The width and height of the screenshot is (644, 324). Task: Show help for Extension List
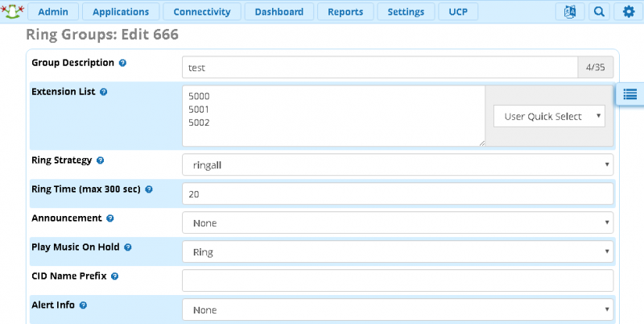pyautogui.click(x=104, y=92)
